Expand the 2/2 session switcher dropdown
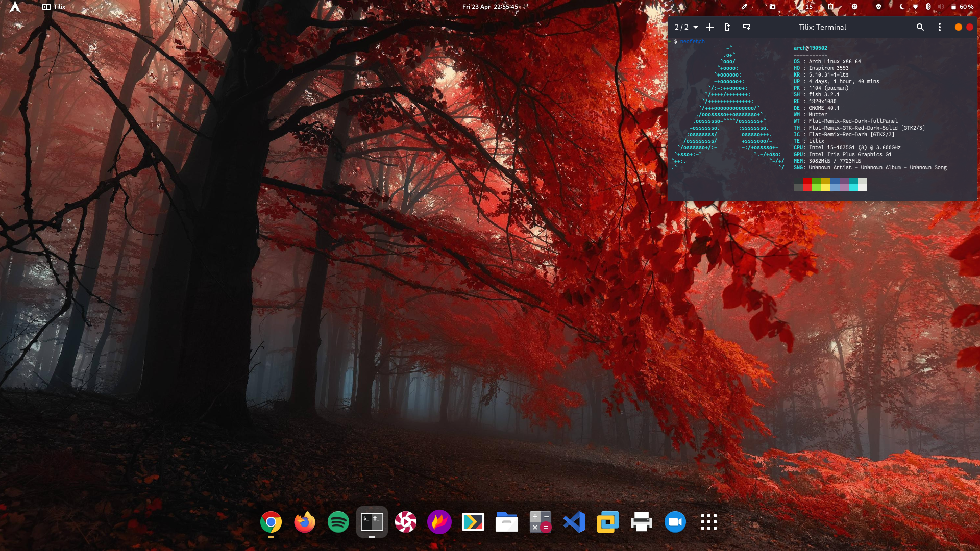 (x=686, y=27)
